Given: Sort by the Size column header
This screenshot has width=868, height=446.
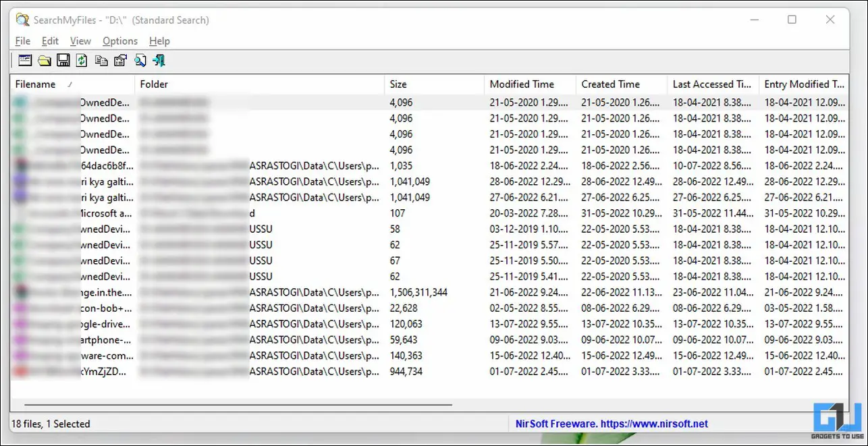Looking at the screenshot, I should click(x=434, y=84).
